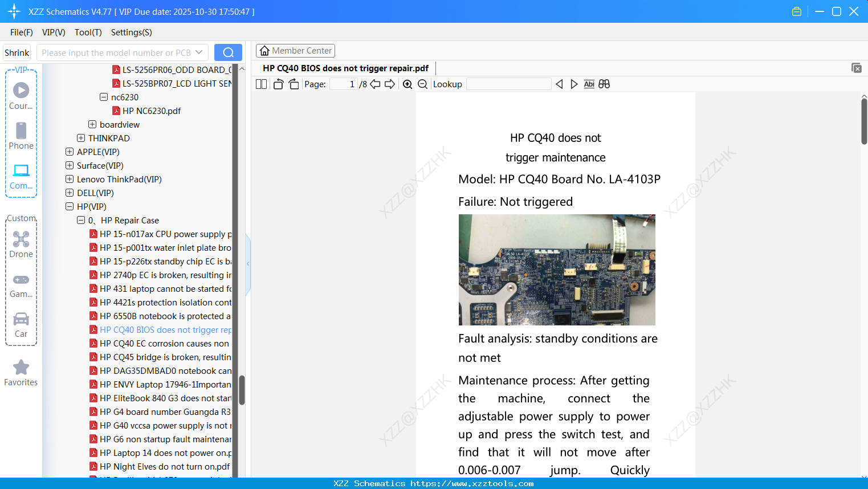Collapse the nc6230 folder
This screenshot has width=868, height=489.
click(x=104, y=97)
